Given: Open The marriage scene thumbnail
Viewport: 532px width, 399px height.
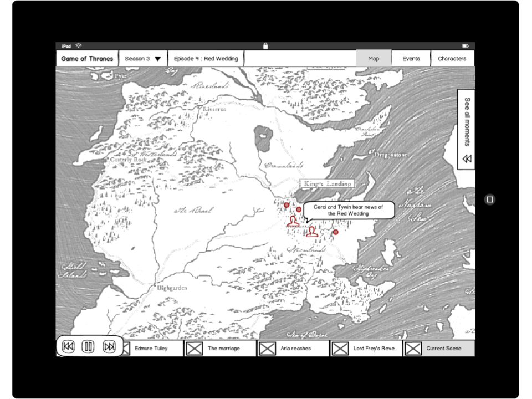Looking at the screenshot, I should tap(195, 349).
